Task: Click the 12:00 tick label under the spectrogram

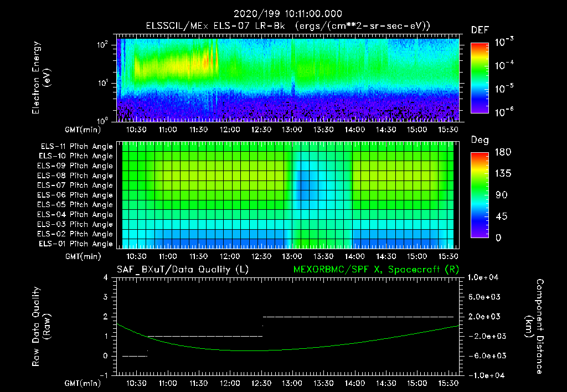Action: pyautogui.click(x=230, y=130)
